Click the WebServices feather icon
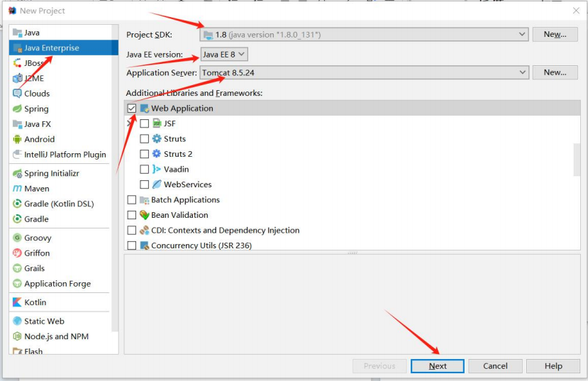The image size is (588, 381). [157, 184]
